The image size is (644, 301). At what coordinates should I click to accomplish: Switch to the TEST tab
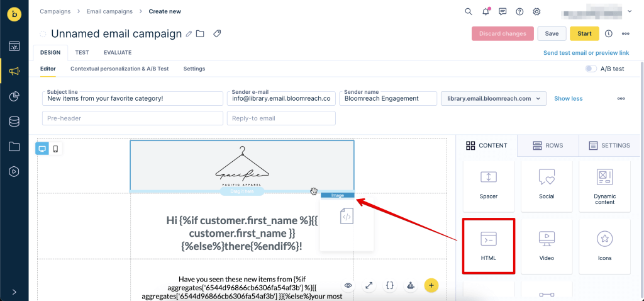pyautogui.click(x=82, y=53)
